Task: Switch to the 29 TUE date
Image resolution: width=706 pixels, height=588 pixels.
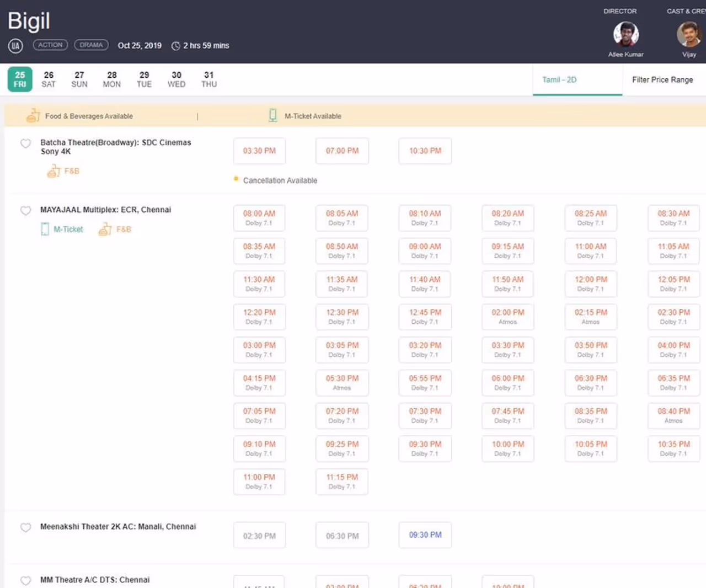Action: coord(144,79)
